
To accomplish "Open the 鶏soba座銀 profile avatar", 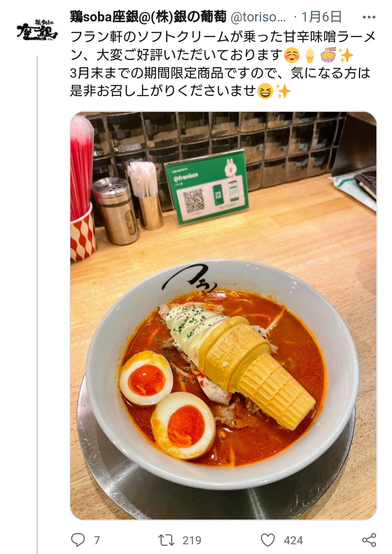I will 37,30.
